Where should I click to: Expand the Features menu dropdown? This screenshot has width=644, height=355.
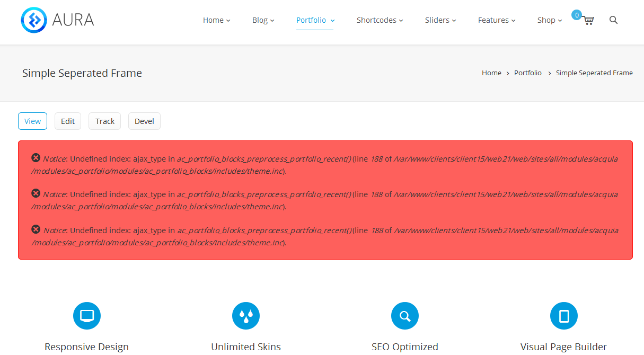[497, 20]
